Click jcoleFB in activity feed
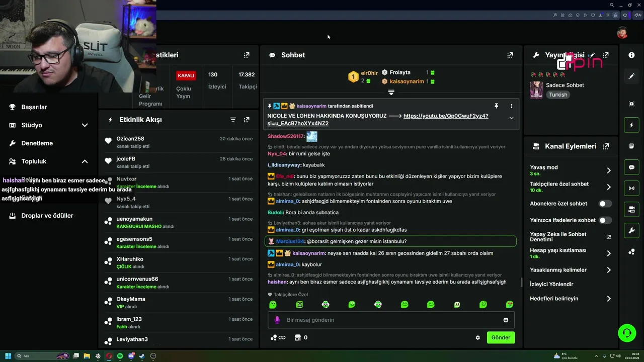This screenshot has width=644, height=362. tap(126, 159)
